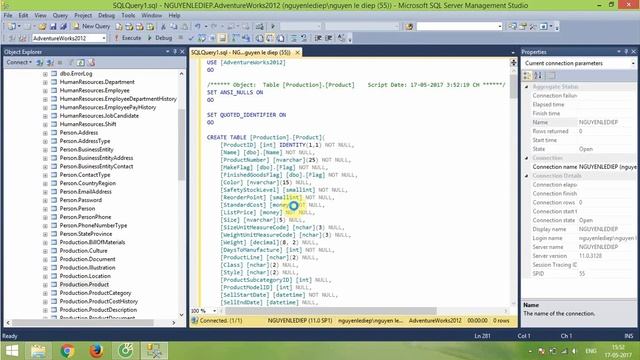Open the Window menu

pos(151,15)
